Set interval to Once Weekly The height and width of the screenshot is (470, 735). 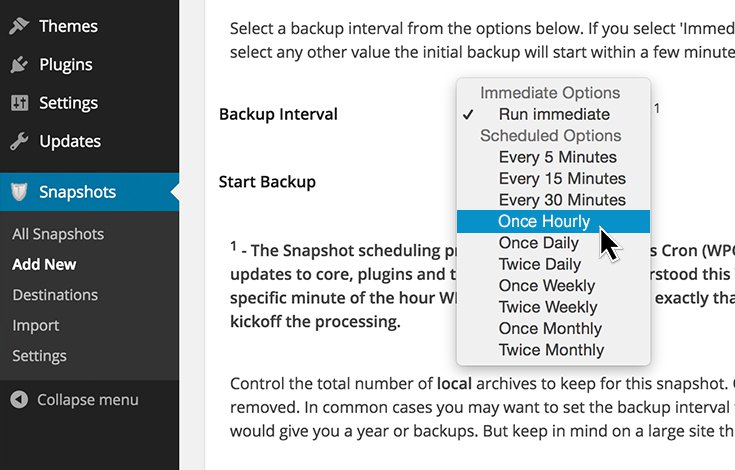coord(546,286)
